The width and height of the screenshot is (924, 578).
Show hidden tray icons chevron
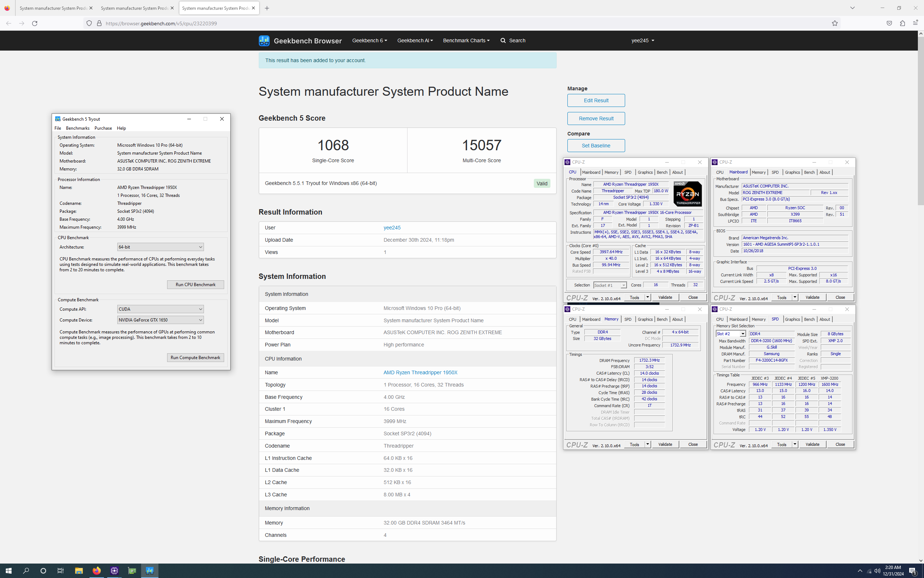tap(860, 571)
